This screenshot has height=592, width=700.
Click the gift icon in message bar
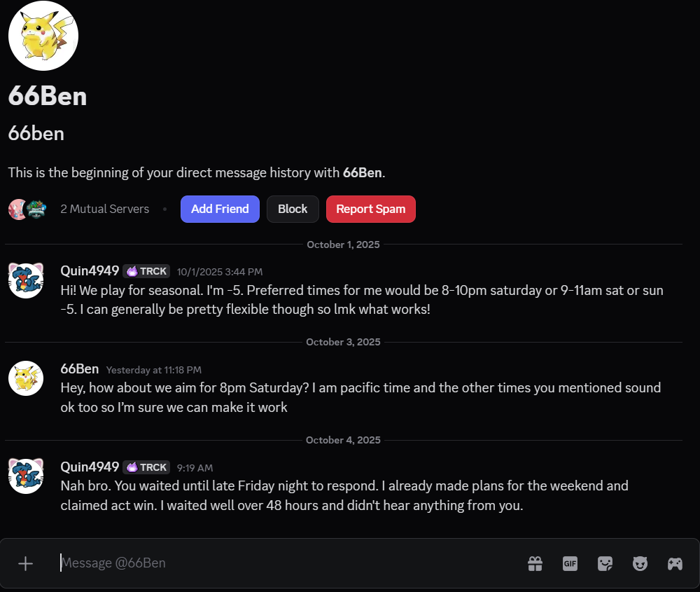tap(535, 563)
